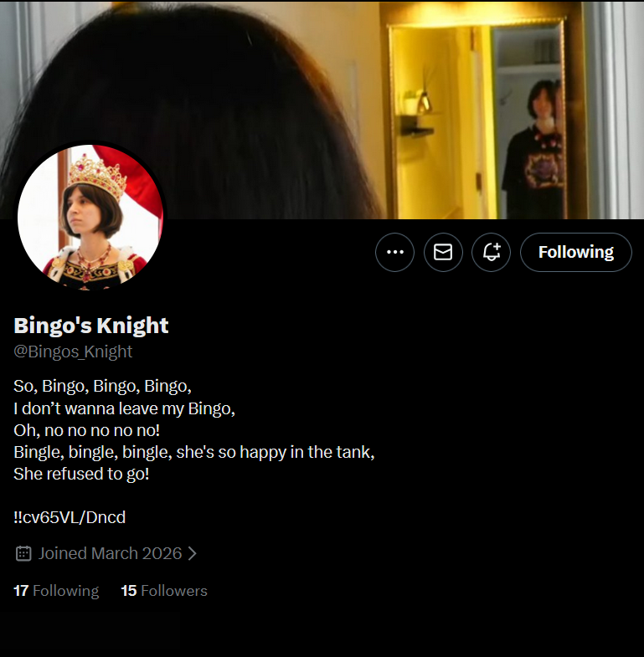Click "I don't wanna leave my Bingo" line
Screen dimensions: 644x657
[x=124, y=408]
